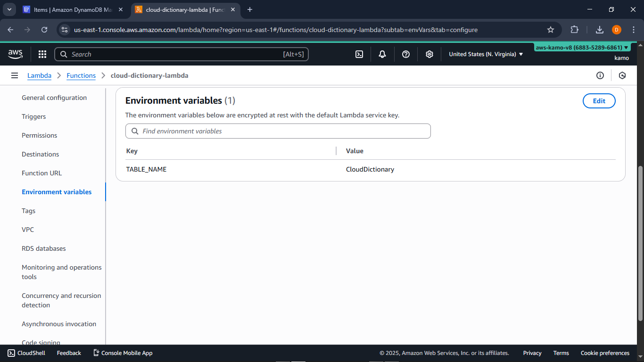Expand the hamburger navigation menu
Viewport: 644px width, 362px height.
[15, 75]
